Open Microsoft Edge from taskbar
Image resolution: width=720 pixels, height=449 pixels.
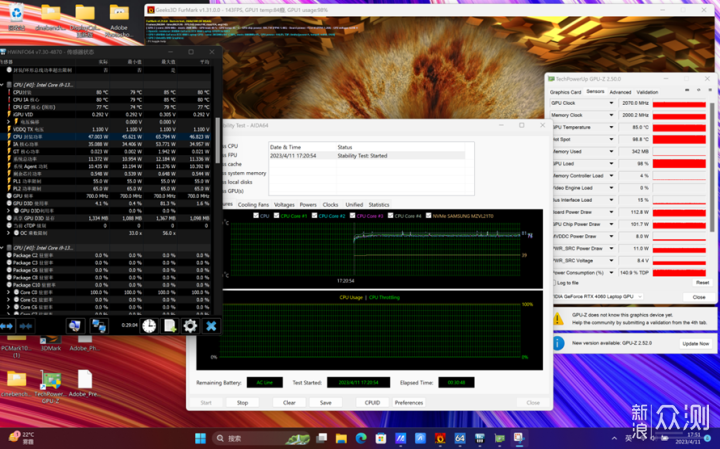point(361,438)
